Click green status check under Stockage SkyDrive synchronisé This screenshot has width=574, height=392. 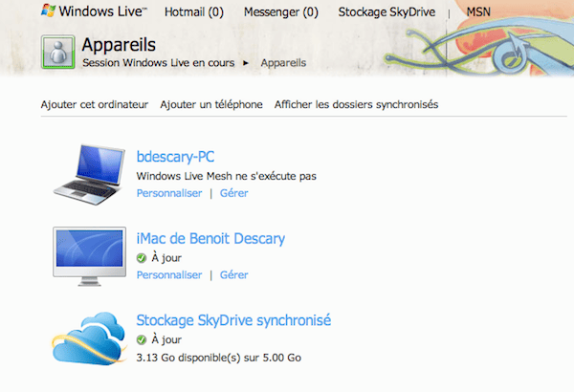(x=142, y=340)
